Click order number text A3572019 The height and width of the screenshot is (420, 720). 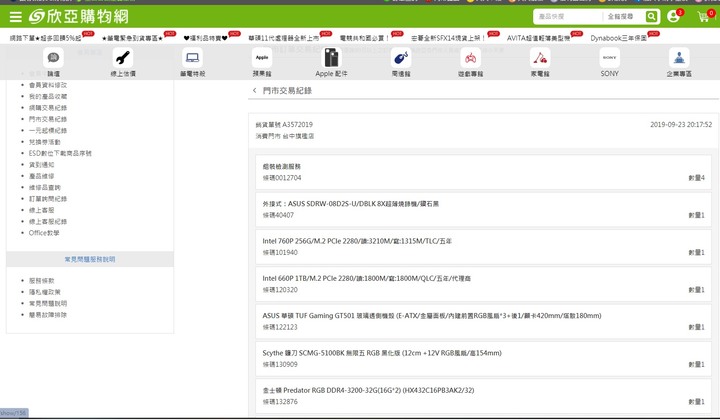click(297, 124)
